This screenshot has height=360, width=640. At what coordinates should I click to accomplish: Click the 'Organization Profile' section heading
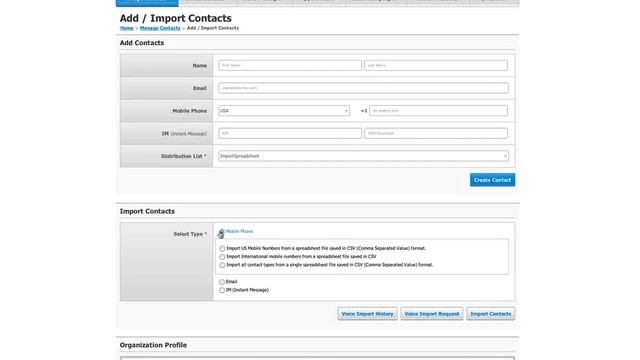tap(153, 345)
